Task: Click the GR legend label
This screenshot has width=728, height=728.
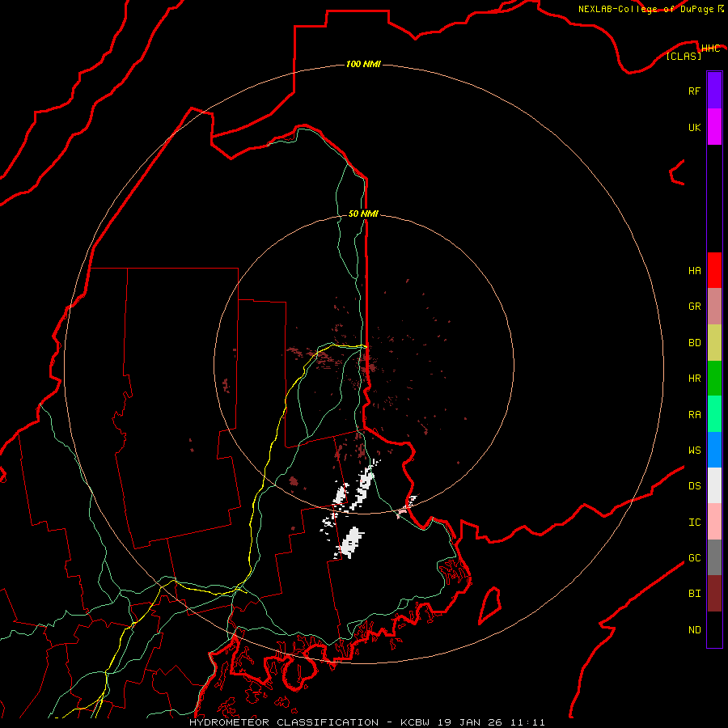Action: [694, 307]
